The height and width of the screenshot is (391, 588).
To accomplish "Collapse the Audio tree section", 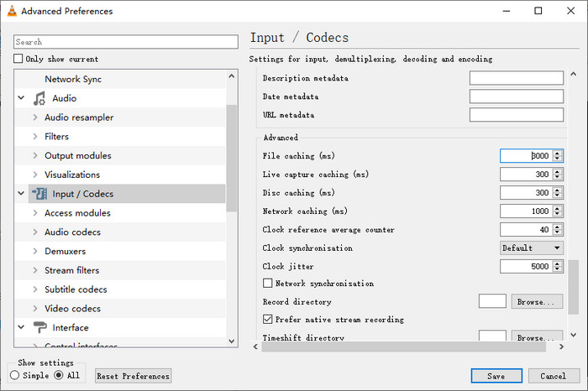I will tap(21, 98).
